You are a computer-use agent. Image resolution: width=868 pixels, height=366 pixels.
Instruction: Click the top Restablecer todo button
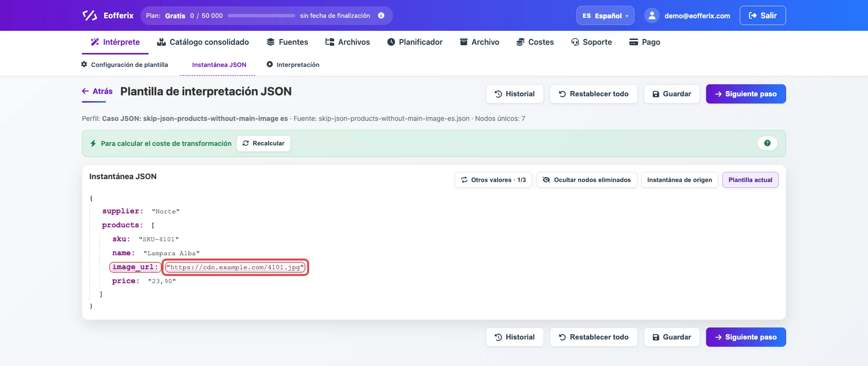point(594,94)
